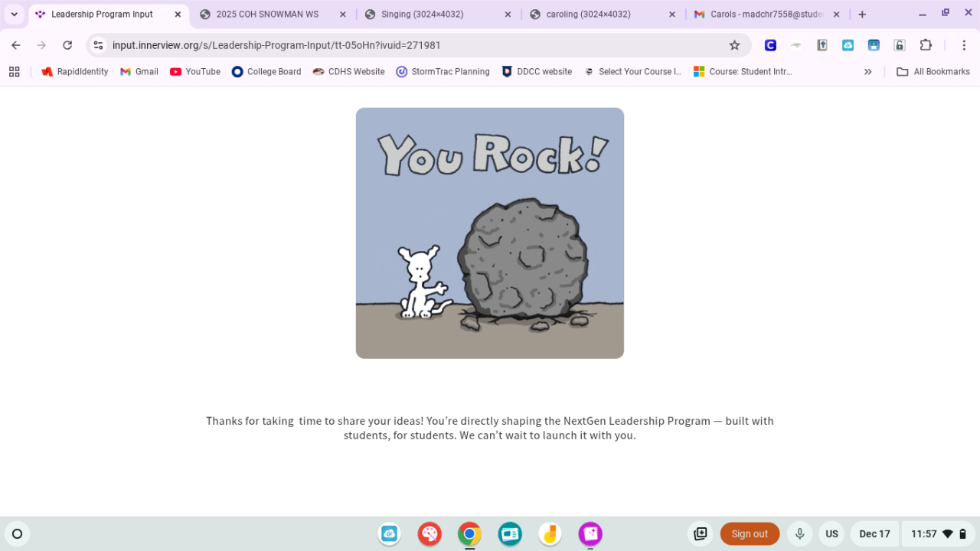Close the 2025 COH SNOWMAN WS tab

[x=342, y=15]
